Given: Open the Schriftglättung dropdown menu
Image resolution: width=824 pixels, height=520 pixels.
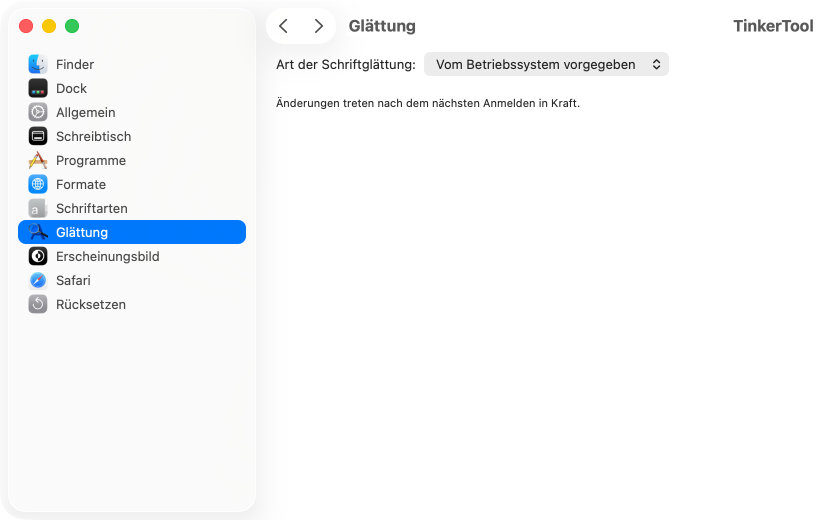Looking at the screenshot, I should [x=546, y=64].
